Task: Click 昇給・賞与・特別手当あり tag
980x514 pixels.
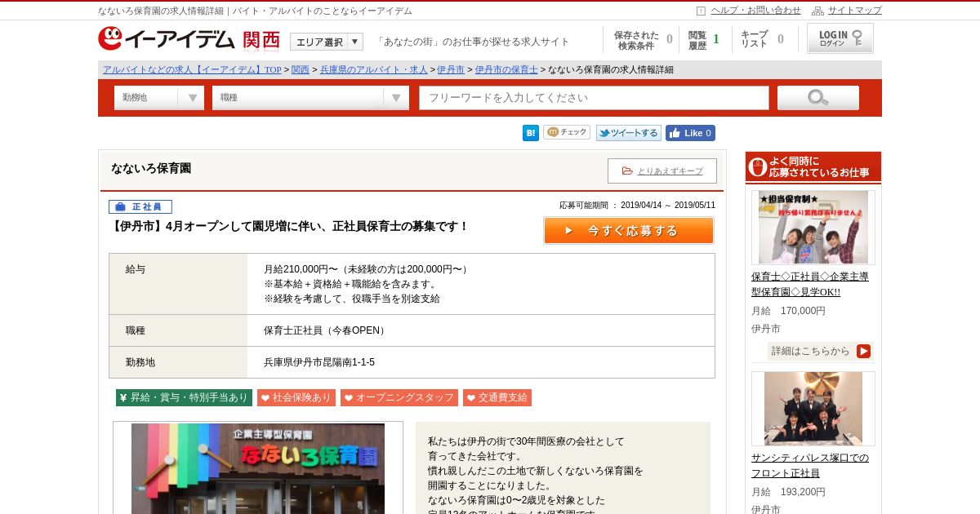Action: pyautogui.click(x=184, y=397)
